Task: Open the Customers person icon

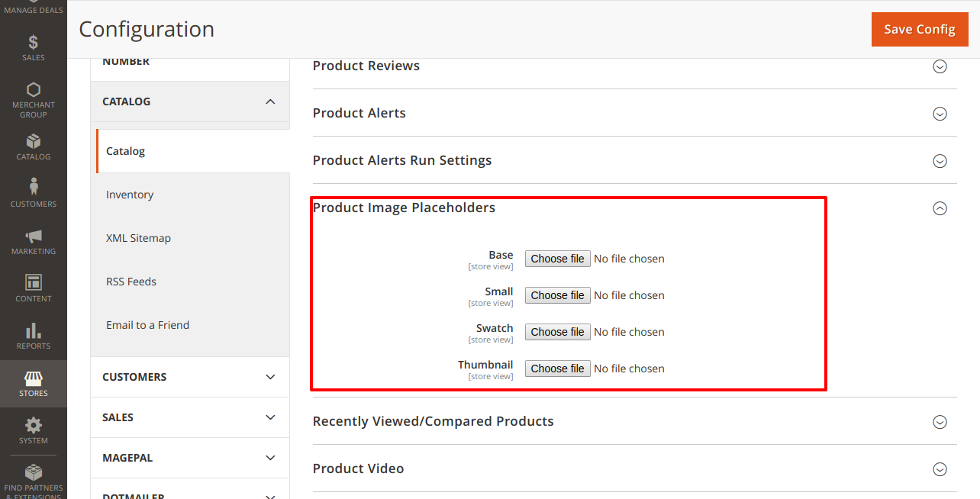Action: click(34, 187)
